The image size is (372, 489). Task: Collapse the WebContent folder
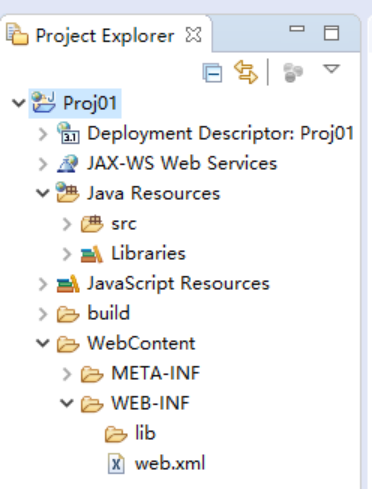coord(43,343)
